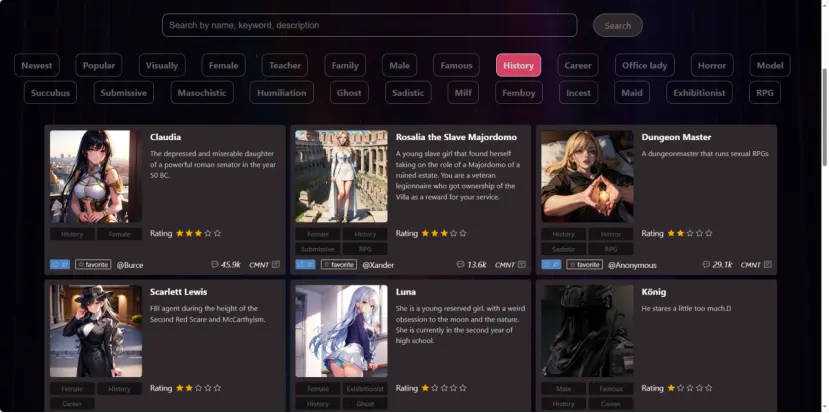
Task: Click the chat bubble icon beside 29.1k
Action: click(706, 264)
